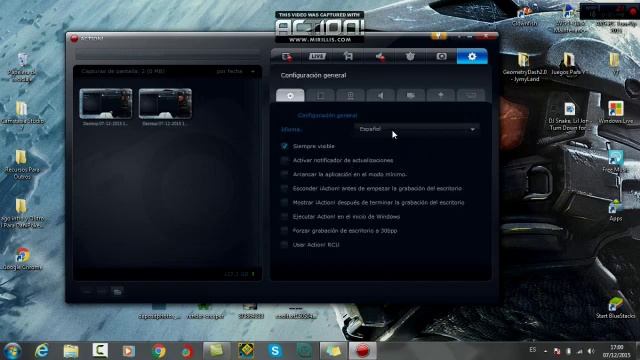Enable Arrancar la aplicación en el modo mínimo

point(284,174)
